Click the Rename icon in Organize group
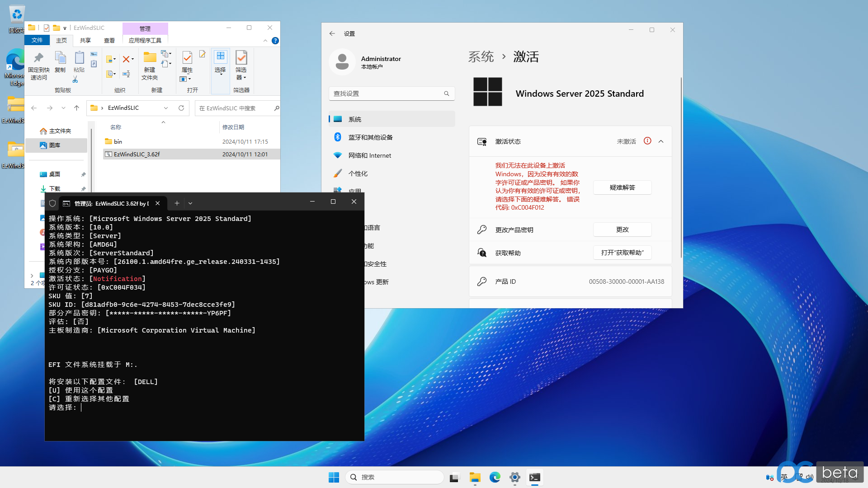This screenshot has width=868, height=488. pos(127,74)
